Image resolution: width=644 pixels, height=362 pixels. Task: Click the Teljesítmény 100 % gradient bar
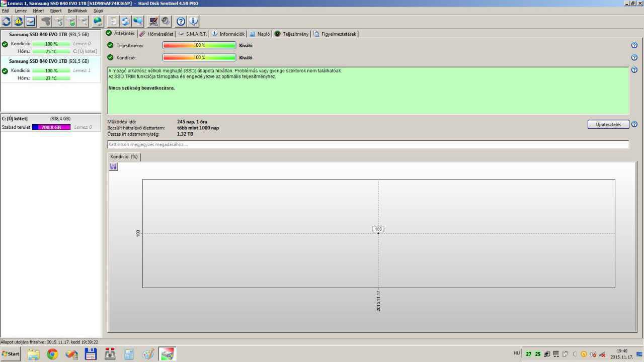tap(199, 45)
